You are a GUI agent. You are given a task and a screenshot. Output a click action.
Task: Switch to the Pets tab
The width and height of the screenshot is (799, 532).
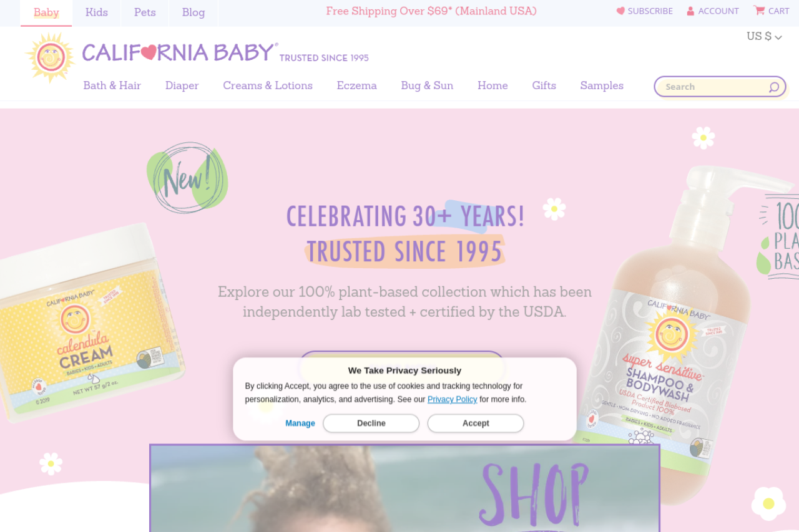pyautogui.click(x=145, y=12)
